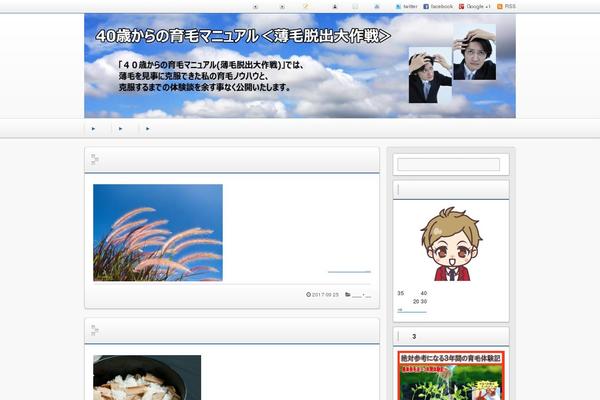
Task: Click the second post title bar icon
Action: point(95,330)
